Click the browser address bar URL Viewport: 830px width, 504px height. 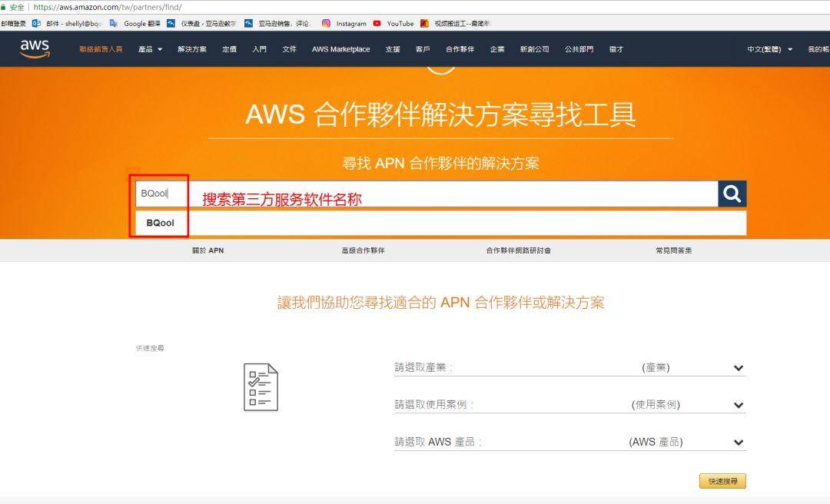click(x=108, y=8)
